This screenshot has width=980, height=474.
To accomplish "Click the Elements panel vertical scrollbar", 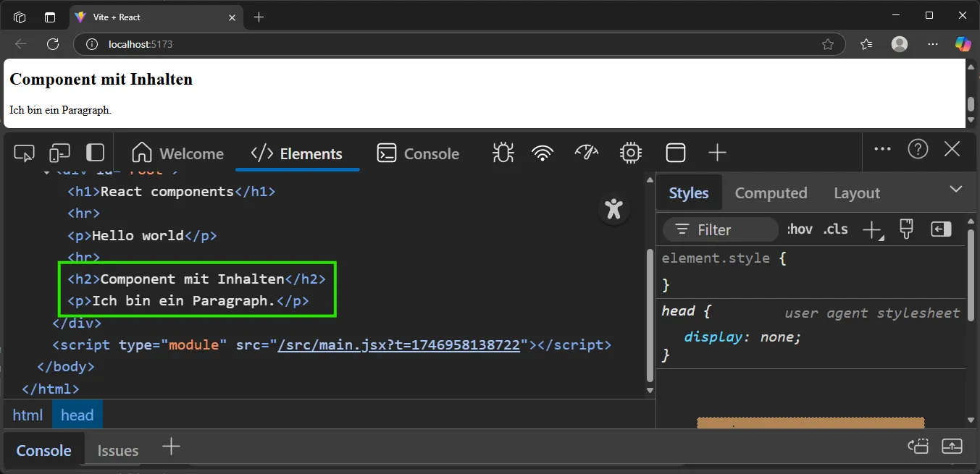I will (650, 315).
